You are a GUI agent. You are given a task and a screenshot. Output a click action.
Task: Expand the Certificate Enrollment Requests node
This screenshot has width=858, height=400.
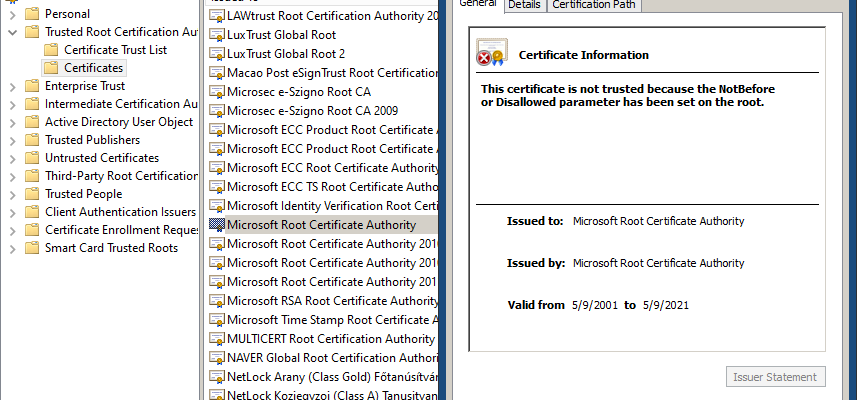point(14,230)
